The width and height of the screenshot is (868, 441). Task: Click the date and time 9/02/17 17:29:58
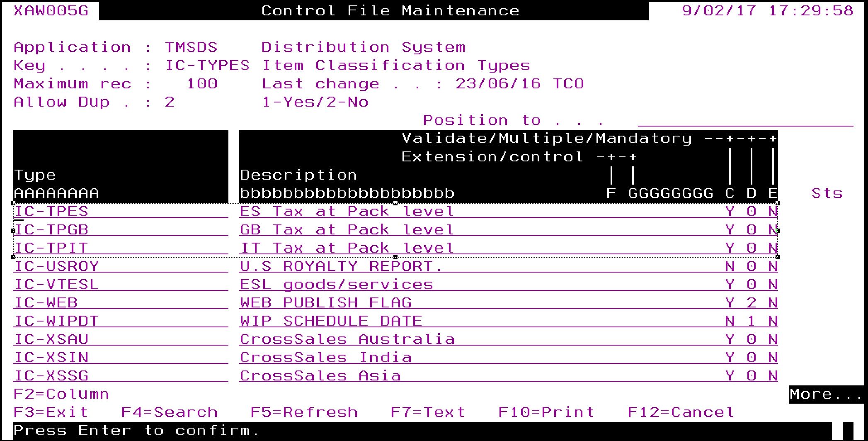pyautogui.click(x=767, y=11)
